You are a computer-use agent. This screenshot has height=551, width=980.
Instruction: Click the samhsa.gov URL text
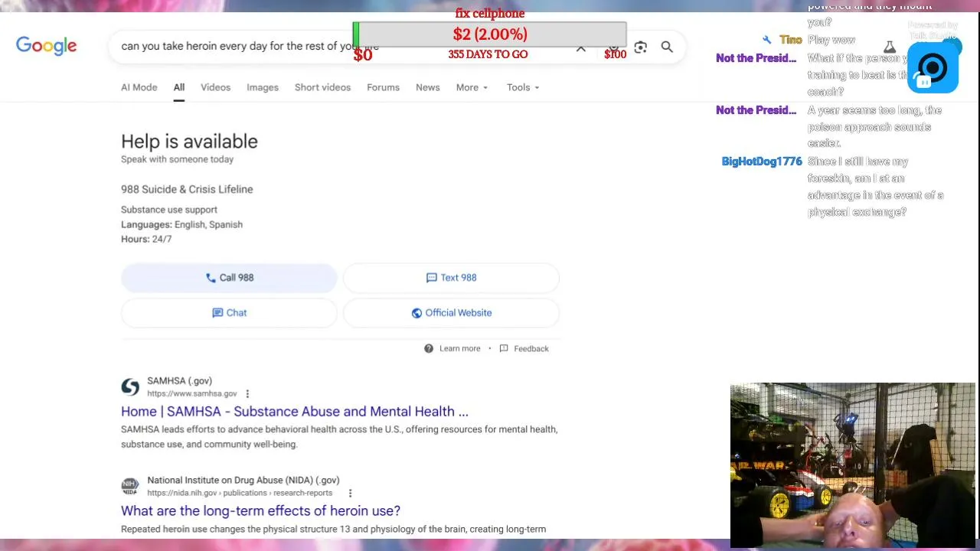click(192, 393)
